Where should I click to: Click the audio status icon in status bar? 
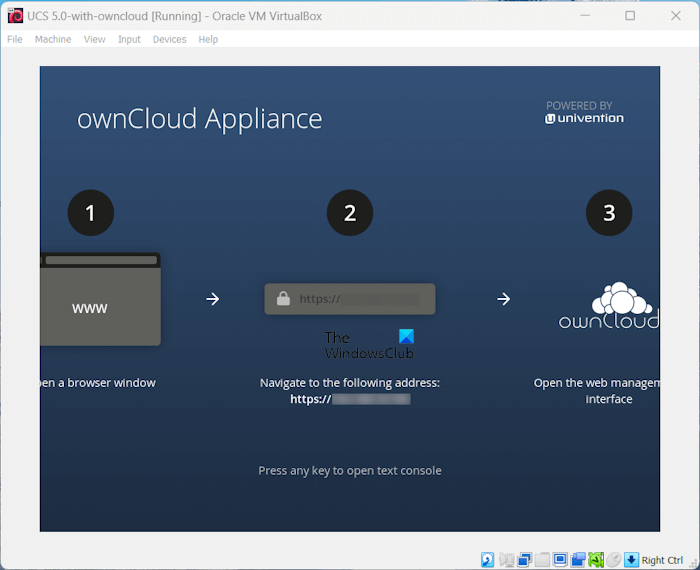pos(507,560)
